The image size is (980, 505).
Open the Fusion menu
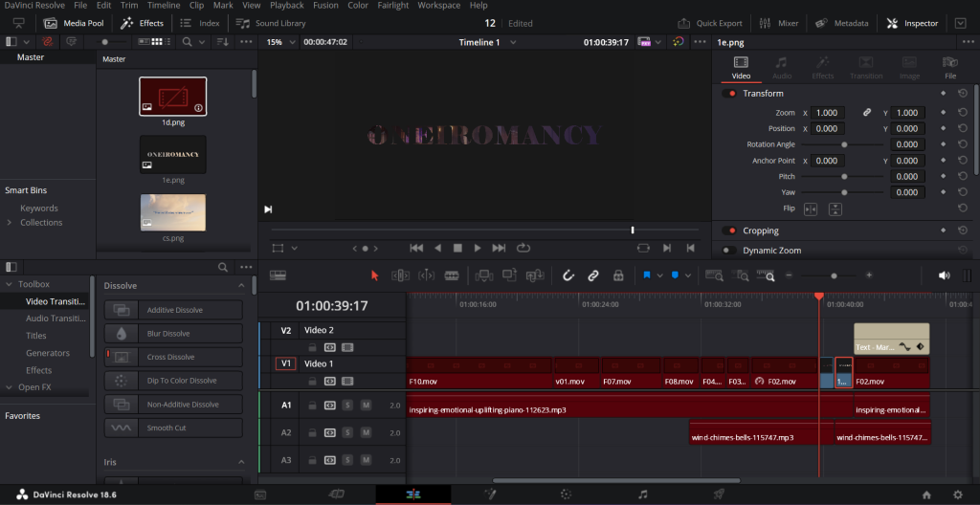tap(326, 6)
